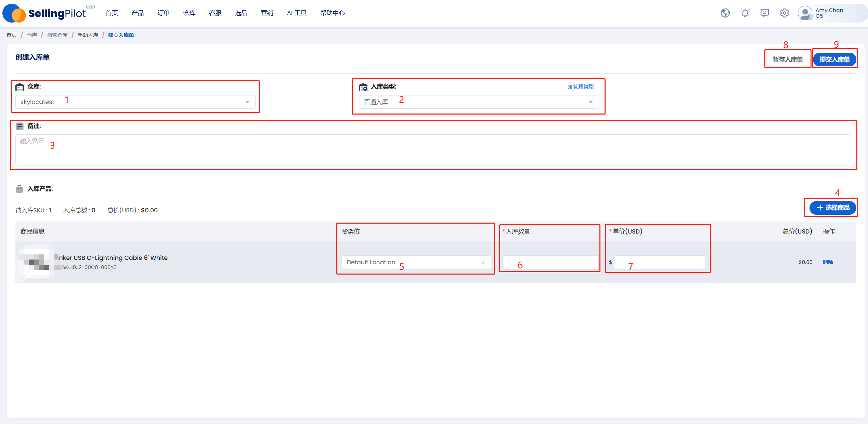868x424 pixels.
Task: Go to 自营仓库 in breadcrumb
Action: (x=57, y=35)
